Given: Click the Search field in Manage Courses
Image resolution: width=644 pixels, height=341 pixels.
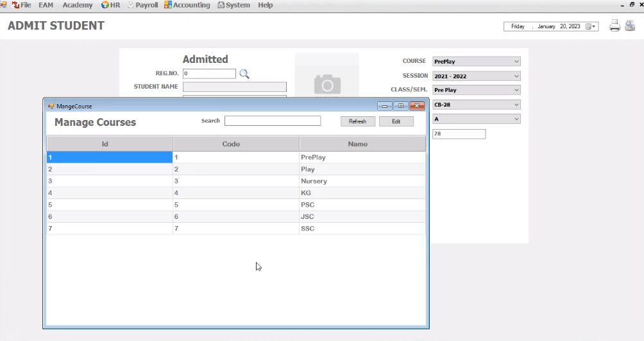Looking at the screenshot, I should 273,121.
